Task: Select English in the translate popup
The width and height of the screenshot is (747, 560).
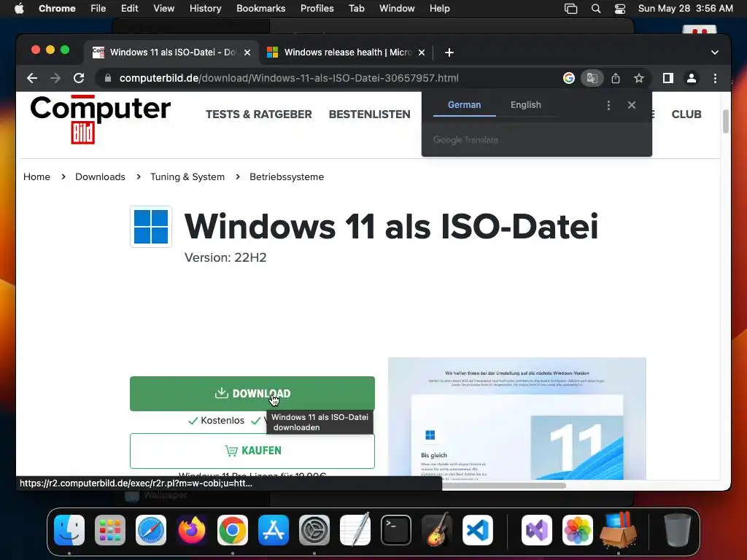Action: point(526,105)
